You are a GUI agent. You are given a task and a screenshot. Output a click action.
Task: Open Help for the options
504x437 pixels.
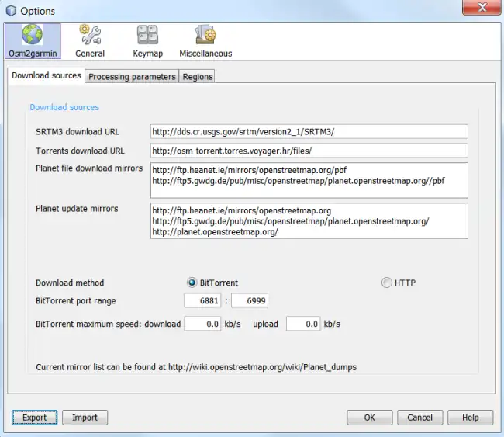pos(470,418)
